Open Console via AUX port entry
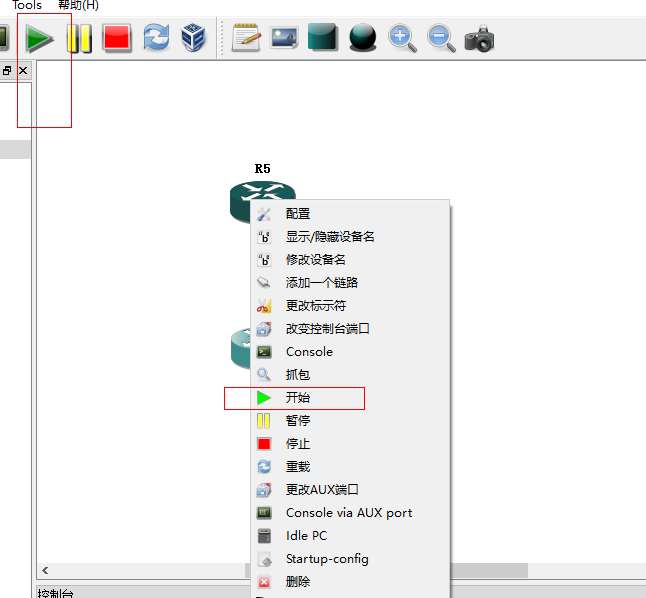This screenshot has height=598, width=646. point(349,513)
